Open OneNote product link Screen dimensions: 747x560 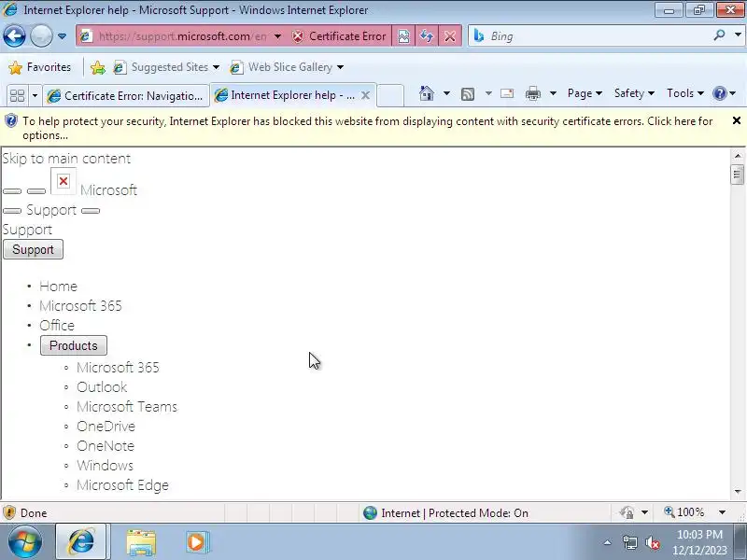[x=106, y=446]
